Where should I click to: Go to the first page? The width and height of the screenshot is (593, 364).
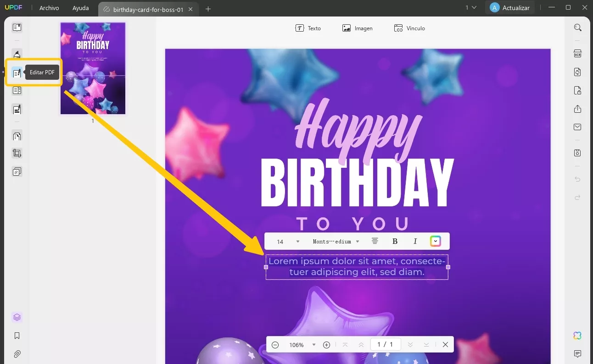tap(345, 345)
